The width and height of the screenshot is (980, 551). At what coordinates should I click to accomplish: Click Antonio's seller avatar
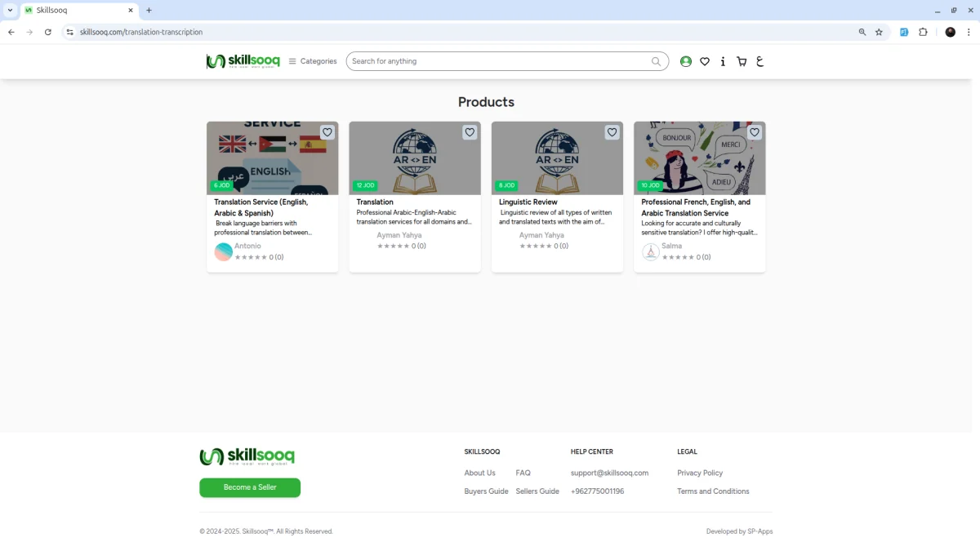coord(224,251)
